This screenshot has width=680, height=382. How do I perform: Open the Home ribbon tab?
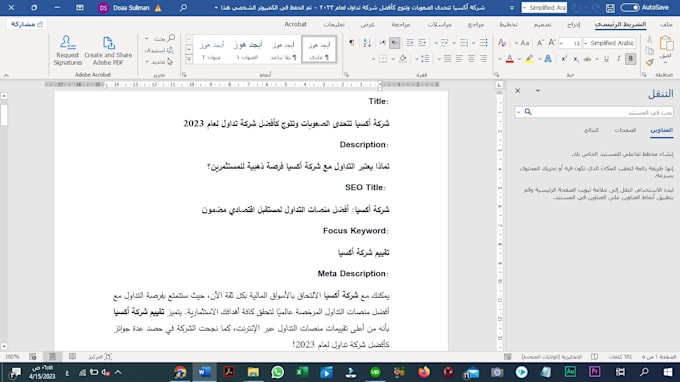620,24
